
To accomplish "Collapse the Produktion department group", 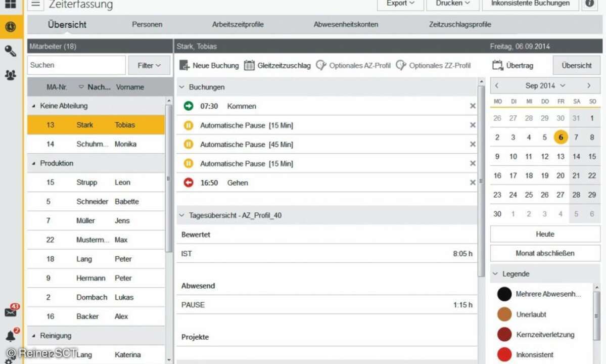I will pos(34,163).
